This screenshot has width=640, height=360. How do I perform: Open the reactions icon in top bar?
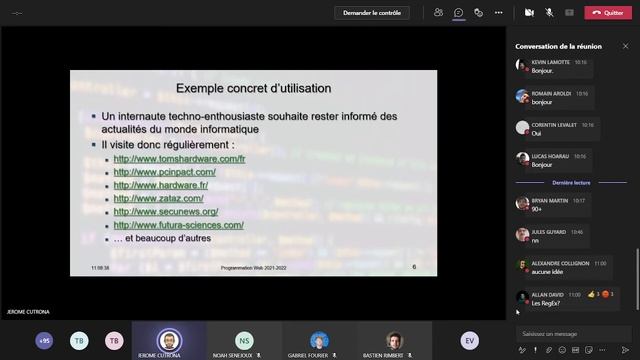coord(478,13)
